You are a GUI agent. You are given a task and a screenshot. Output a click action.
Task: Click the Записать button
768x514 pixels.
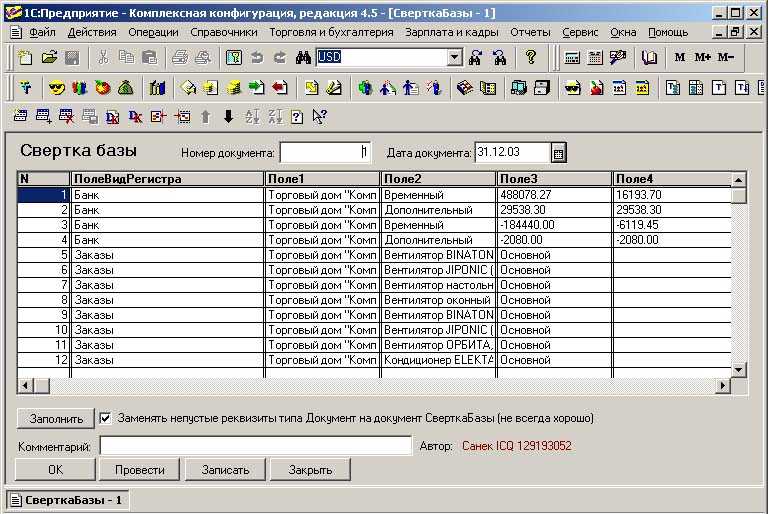pyautogui.click(x=225, y=470)
